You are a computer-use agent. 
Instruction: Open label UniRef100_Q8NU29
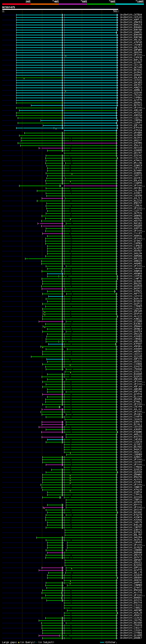131,261
